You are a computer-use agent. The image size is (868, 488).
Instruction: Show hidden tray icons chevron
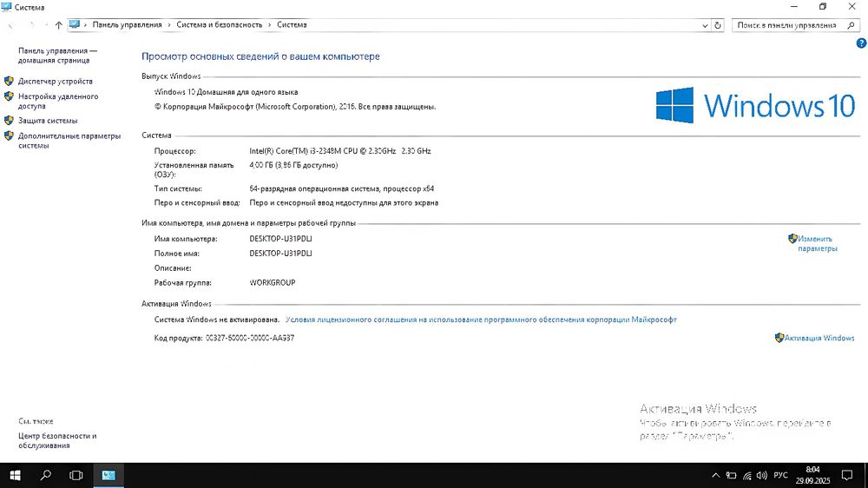(716, 475)
